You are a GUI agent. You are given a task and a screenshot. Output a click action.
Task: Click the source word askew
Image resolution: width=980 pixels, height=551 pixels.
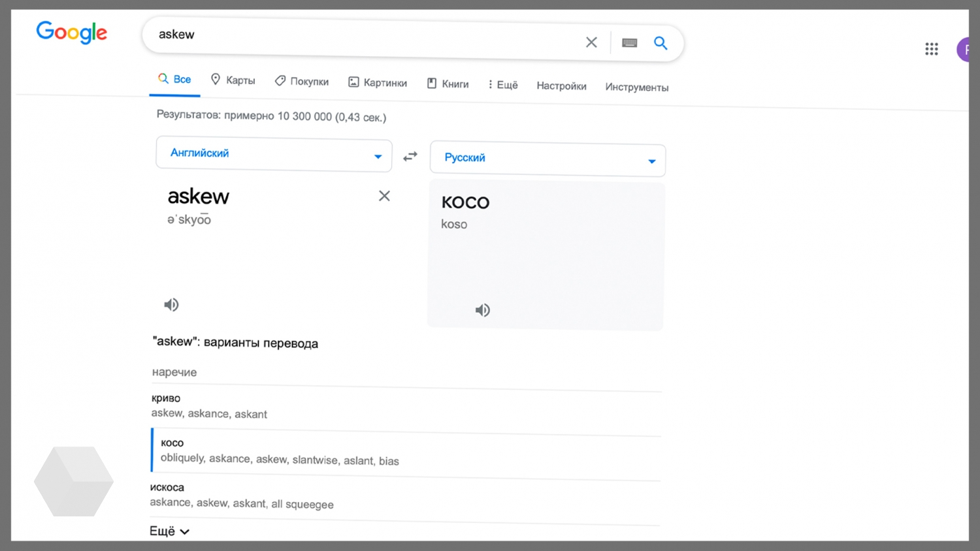(x=199, y=196)
